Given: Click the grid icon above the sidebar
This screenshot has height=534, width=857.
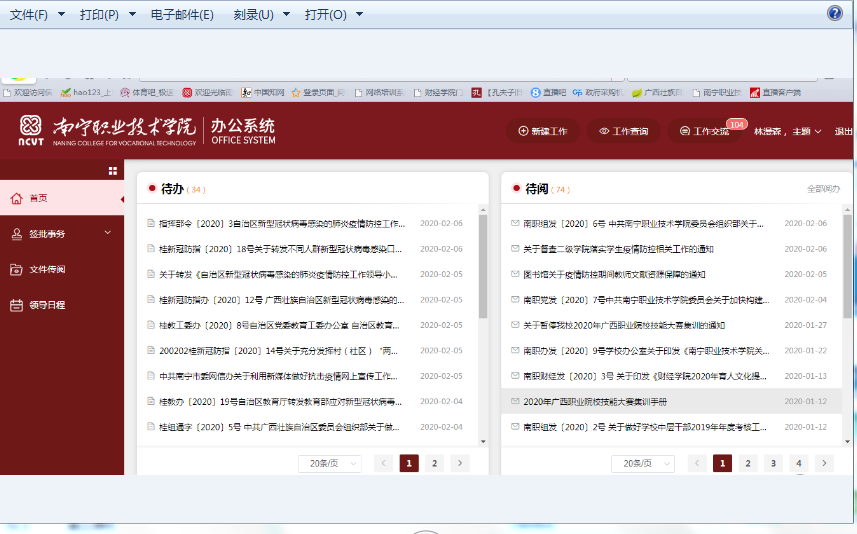Looking at the screenshot, I should [113, 171].
